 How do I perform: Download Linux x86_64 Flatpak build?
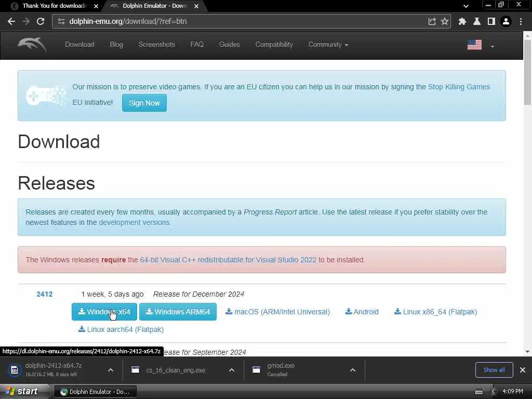click(436, 312)
